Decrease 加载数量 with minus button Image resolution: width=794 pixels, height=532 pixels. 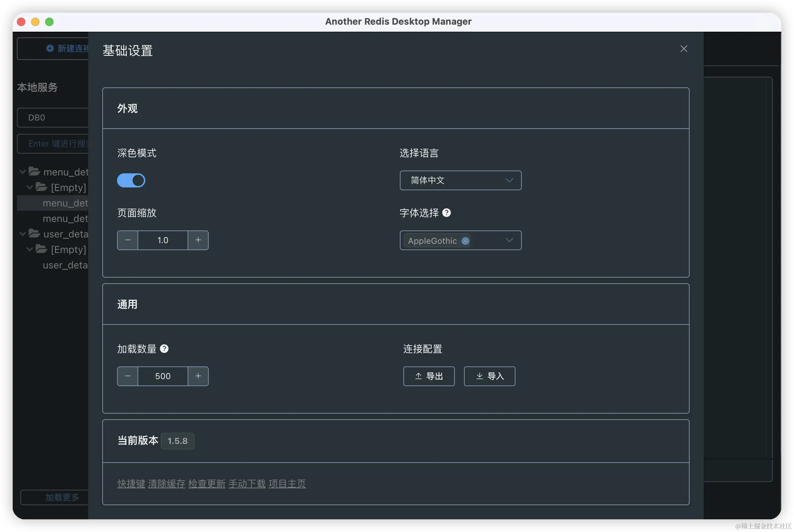pos(128,376)
